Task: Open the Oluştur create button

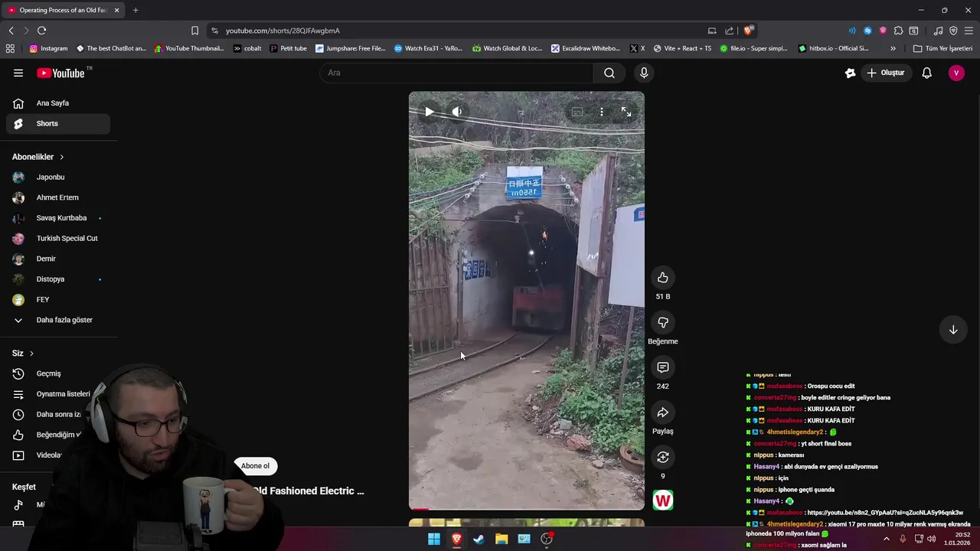Action: [x=886, y=73]
